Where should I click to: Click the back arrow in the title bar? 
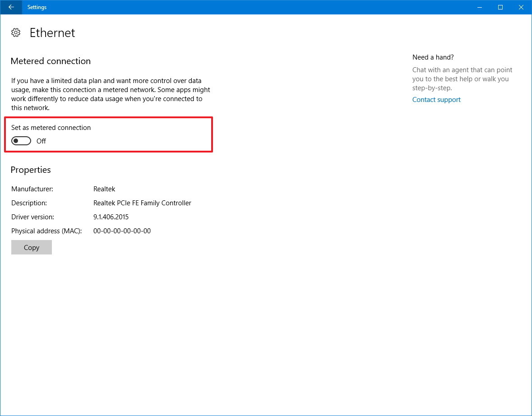(10, 7)
